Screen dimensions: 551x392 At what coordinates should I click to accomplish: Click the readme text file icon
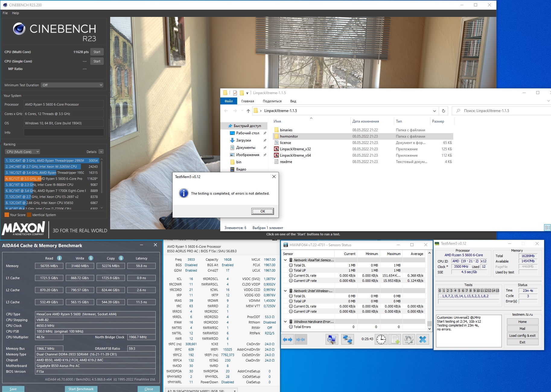[276, 162]
